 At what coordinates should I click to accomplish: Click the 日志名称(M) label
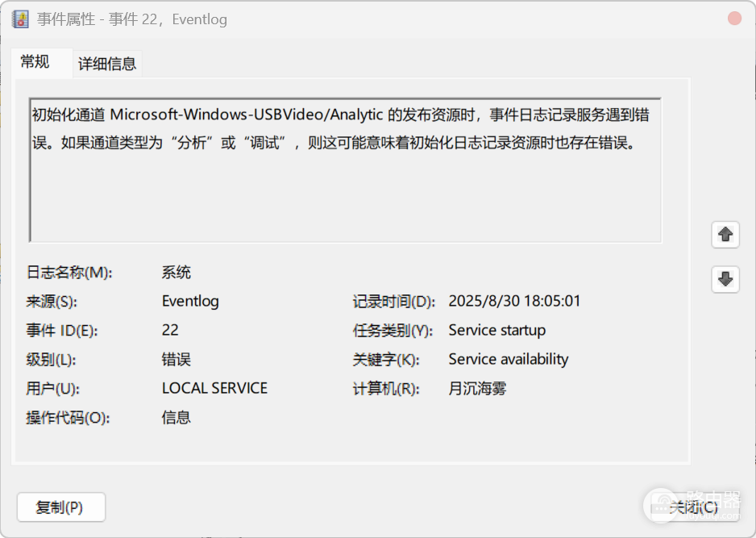(x=69, y=273)
